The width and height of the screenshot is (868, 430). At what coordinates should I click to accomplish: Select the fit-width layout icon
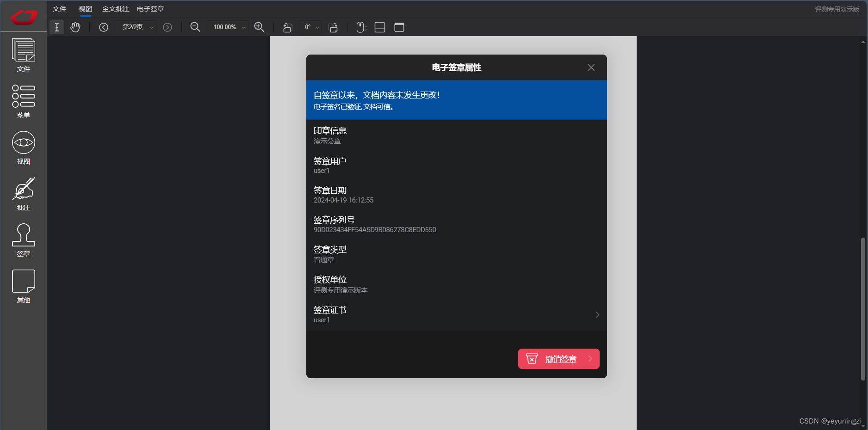click(380, 27)
